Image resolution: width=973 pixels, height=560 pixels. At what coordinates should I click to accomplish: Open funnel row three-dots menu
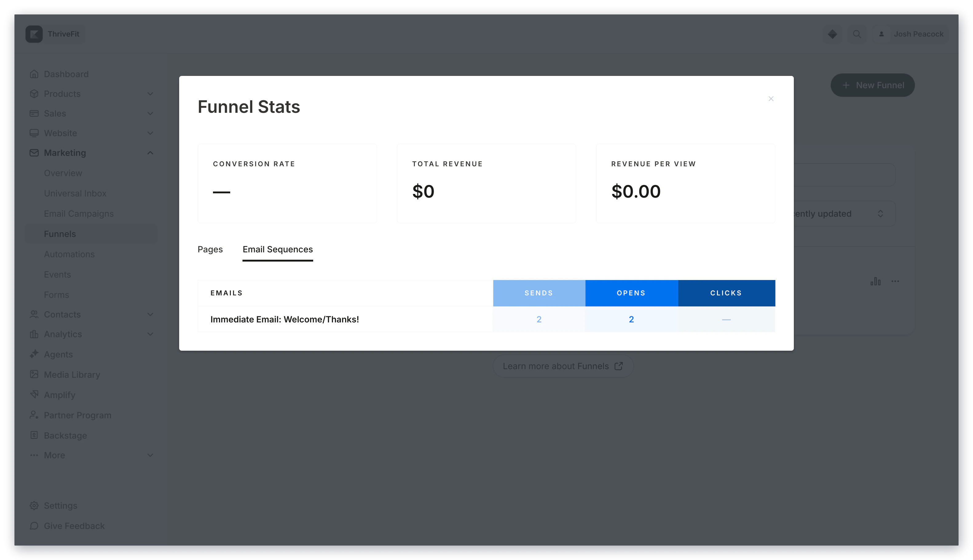pos(895,281)
